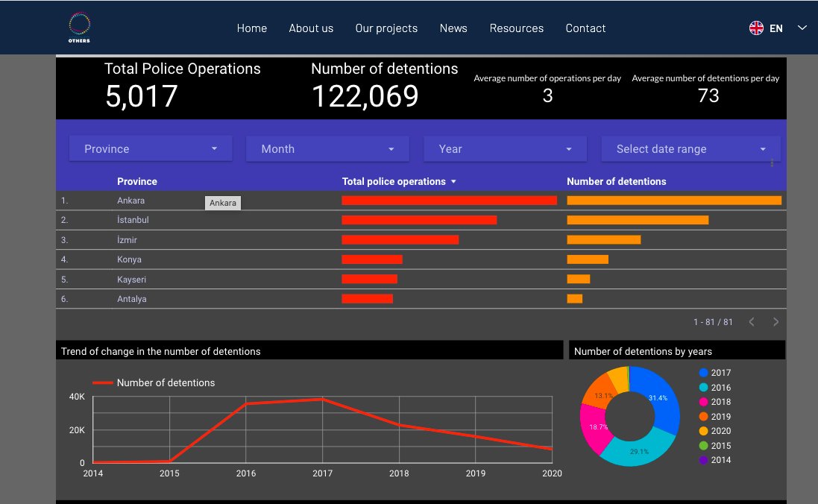Click the 2019 legend orange swatch

(703, 416)
